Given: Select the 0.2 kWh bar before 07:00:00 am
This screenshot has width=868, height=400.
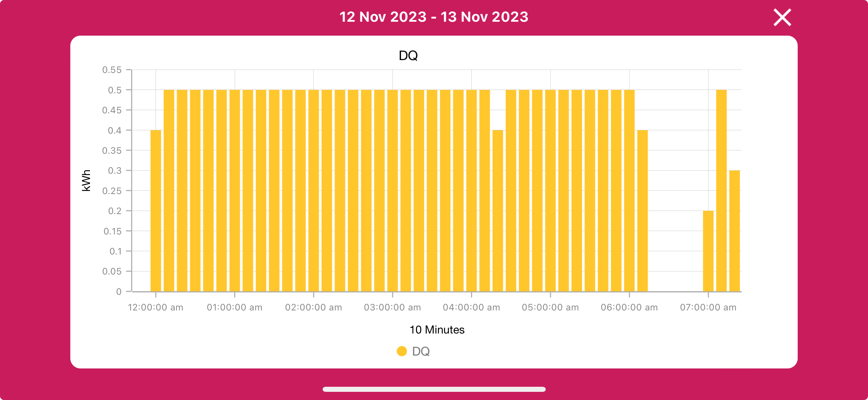Looking at the screenshot, I should point(708,251).
